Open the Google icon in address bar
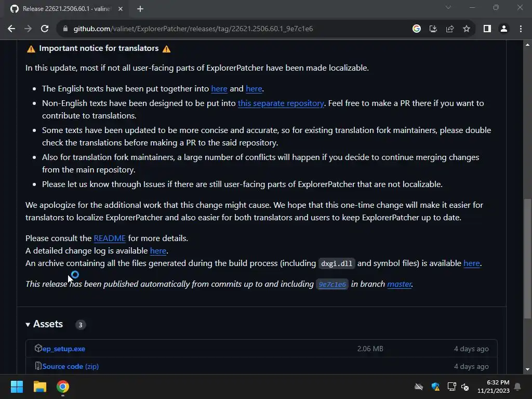This screenshot has width=532, height=399. (416, 29)
